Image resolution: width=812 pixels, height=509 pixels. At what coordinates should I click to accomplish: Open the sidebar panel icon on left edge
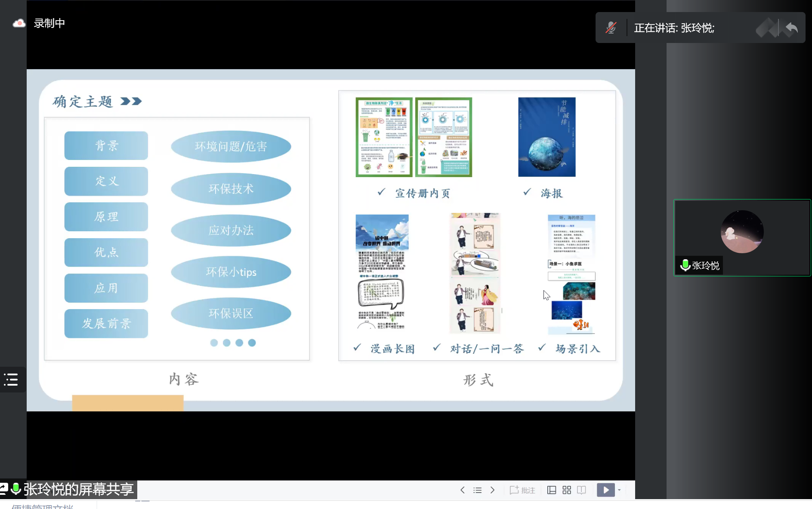[x=11, y=380]
